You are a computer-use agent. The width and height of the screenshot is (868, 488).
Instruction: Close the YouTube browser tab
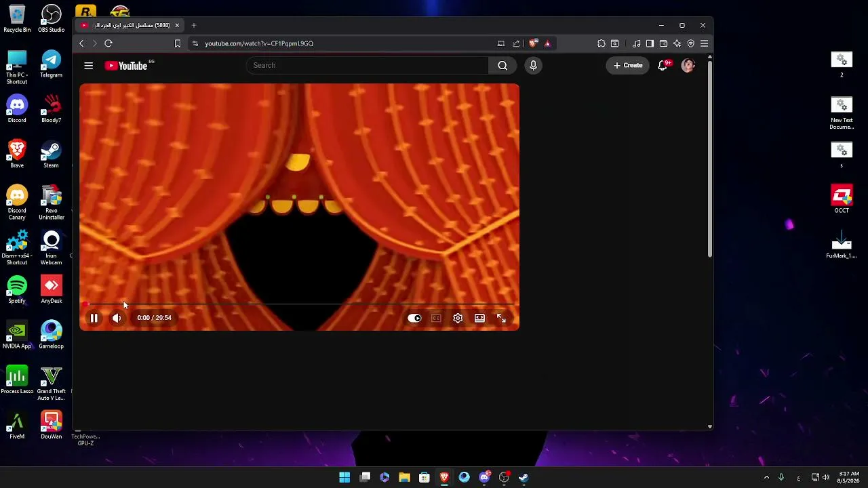point(177,26)
